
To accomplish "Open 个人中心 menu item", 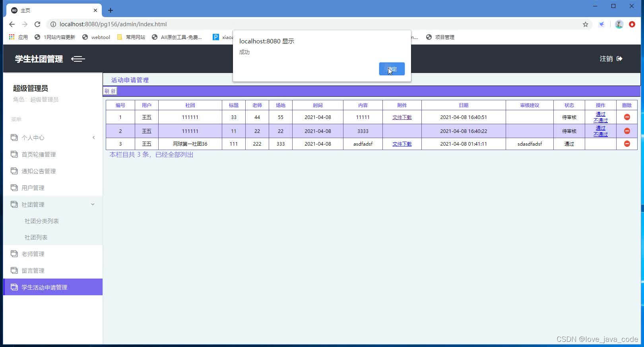I will coord(53,138).
